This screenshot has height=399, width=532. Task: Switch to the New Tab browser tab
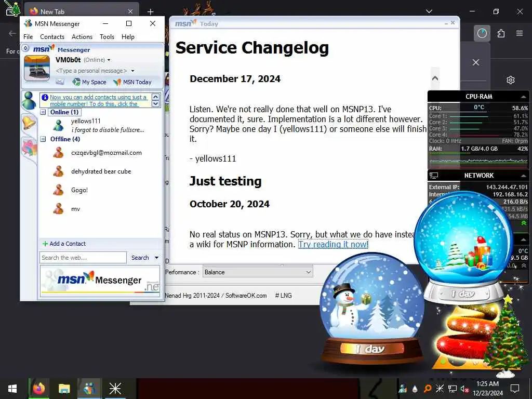82,11
